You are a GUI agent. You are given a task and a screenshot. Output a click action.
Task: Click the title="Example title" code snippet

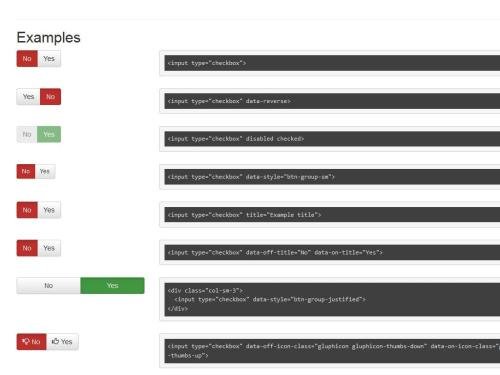[244, 215]
